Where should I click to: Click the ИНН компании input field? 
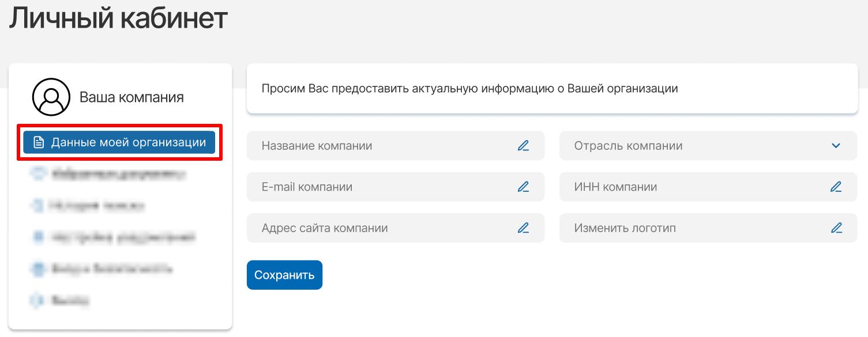pos(681,186)
